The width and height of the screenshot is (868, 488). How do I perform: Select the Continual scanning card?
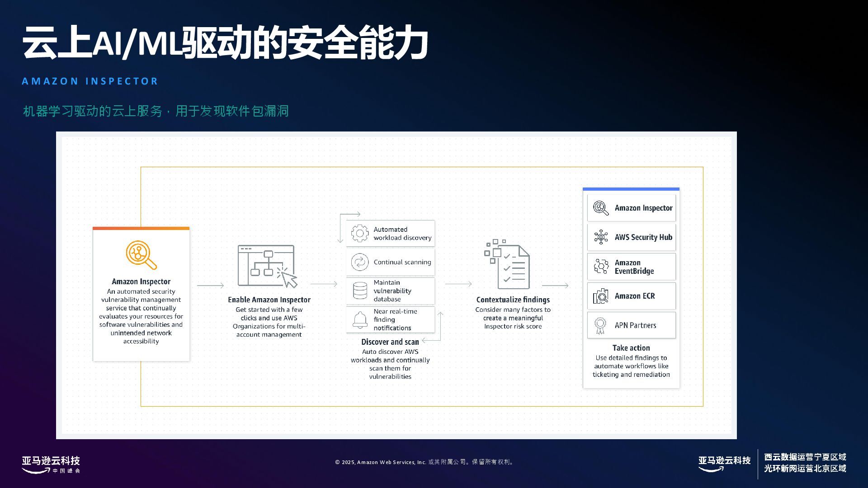[391, 262]
